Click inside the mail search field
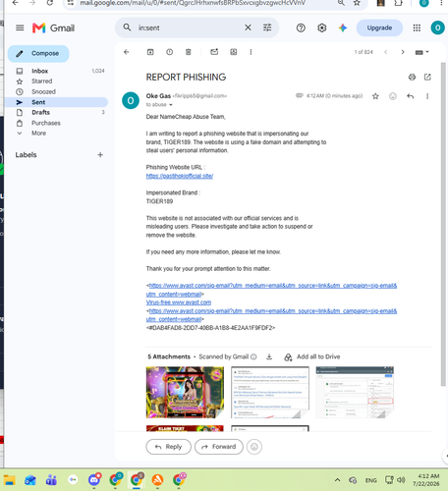The image size is (448, 491). [190, 27]
